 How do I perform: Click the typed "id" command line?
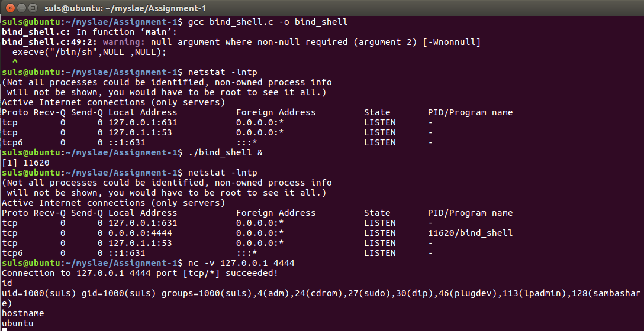click(x=7, y=283)
